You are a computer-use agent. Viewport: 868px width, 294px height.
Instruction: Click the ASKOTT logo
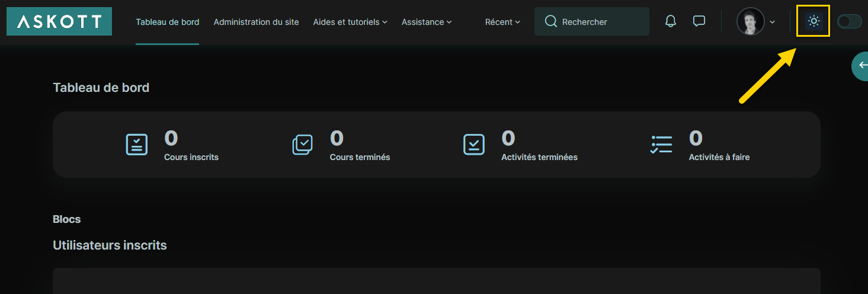(59, 21)
